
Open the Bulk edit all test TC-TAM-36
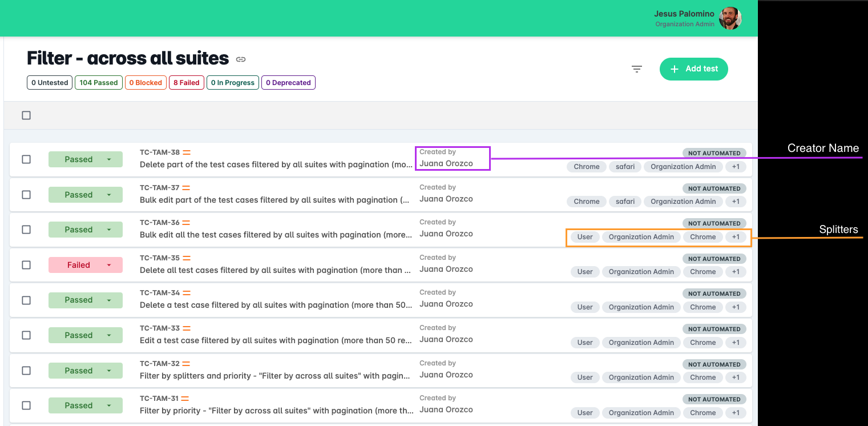(x=276, y=235)
